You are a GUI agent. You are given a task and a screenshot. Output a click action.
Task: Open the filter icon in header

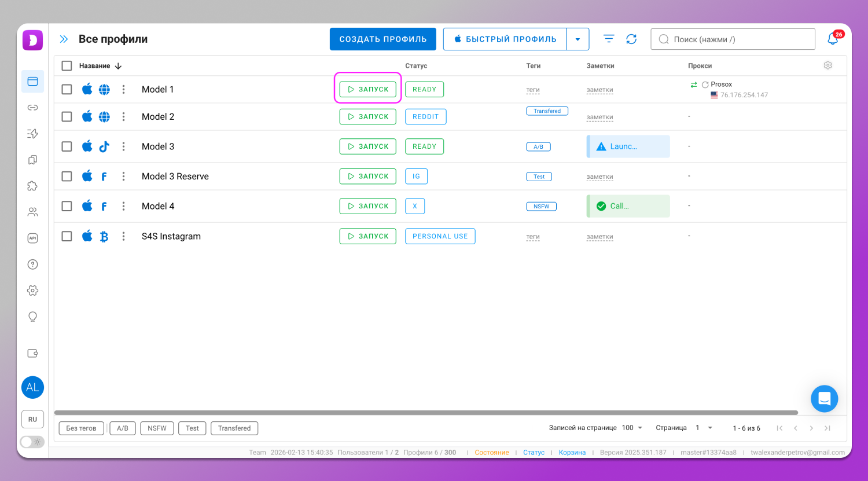tap(609, 39)
